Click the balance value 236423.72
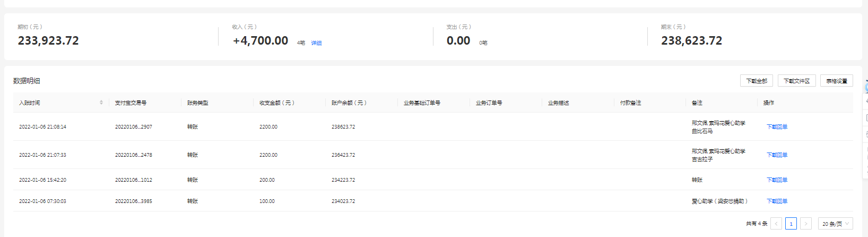This screenshot has width=868, height=237. click(343, 155)
